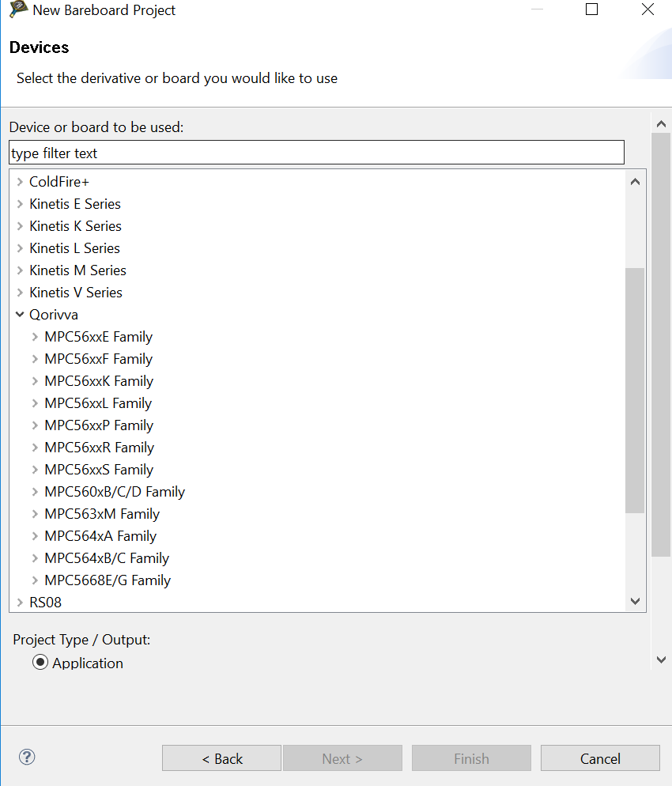This screenshot has width=672, height=786.
Task: Expand the MPC564xA Family node
Action: pos(35,536)
